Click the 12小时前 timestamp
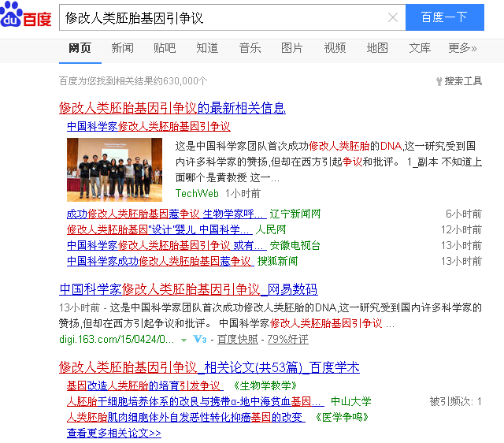The height and width of the screenshot is (443, 504). tap(461, 229)
